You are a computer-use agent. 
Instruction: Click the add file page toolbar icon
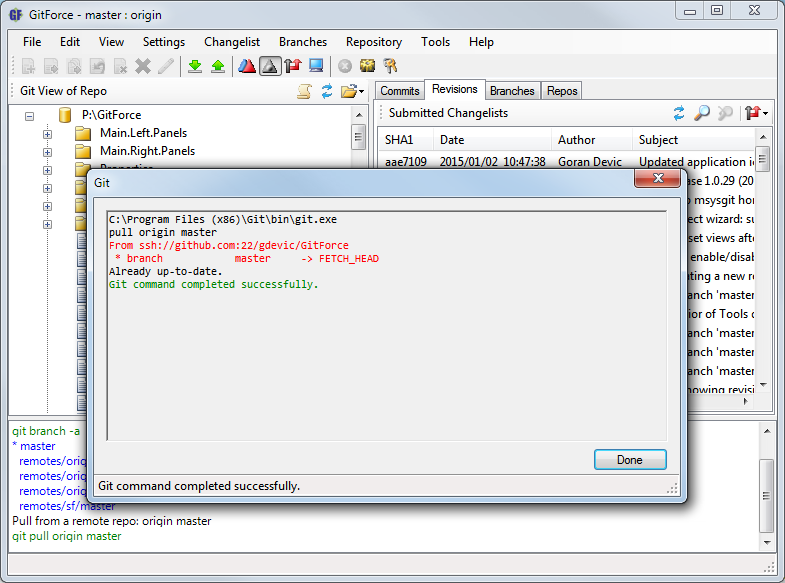click(29, 66)
